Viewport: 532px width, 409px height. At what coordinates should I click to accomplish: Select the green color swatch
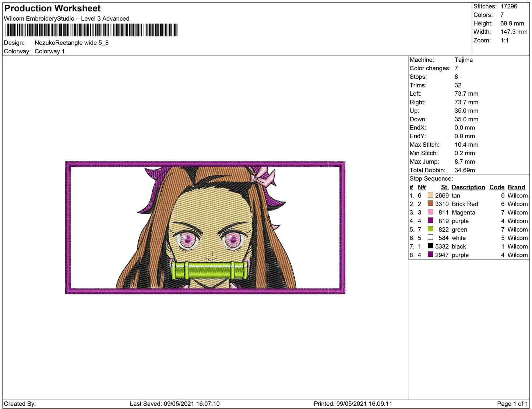(430, 229)
